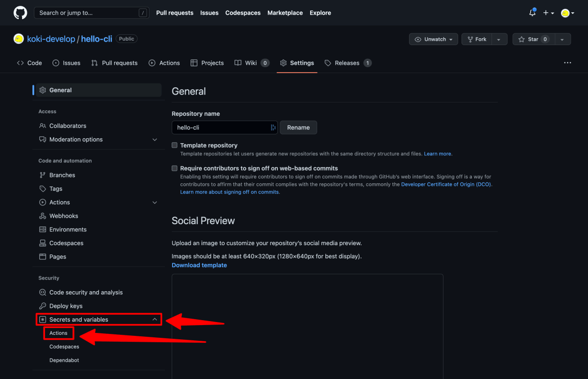Expand the Actions sidebar section chevron

155,202
